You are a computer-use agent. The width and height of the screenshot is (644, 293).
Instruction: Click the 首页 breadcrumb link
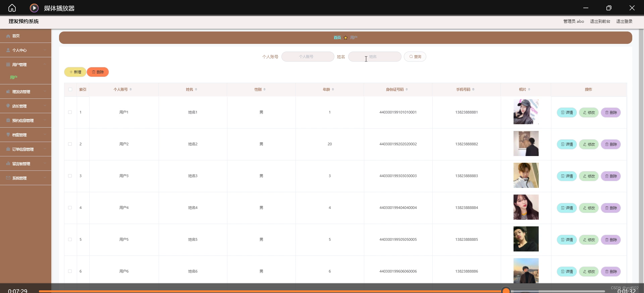tap(337, 38)
